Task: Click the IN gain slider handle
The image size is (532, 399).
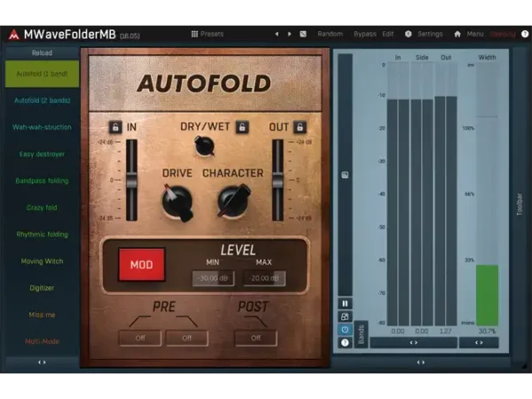Action: 131,181
